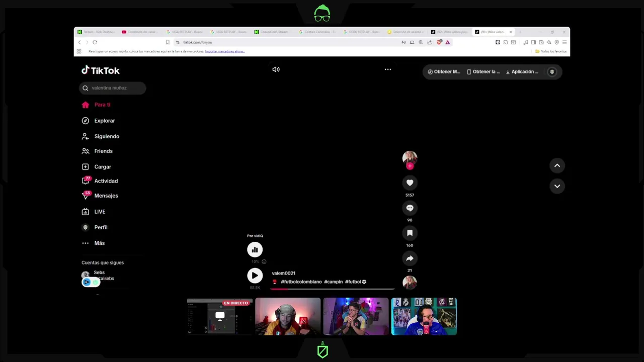Click the Obtener M... button
Image resolution: width=644 pixels, height=362 pixels.
pos(444,72)
